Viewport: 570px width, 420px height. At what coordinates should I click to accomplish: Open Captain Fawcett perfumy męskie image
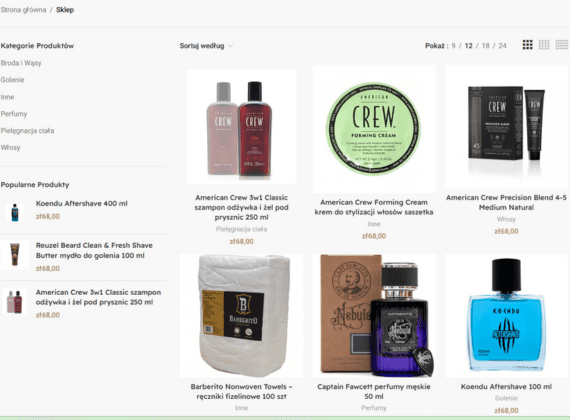pyautogui.click(x=374, y=316)
